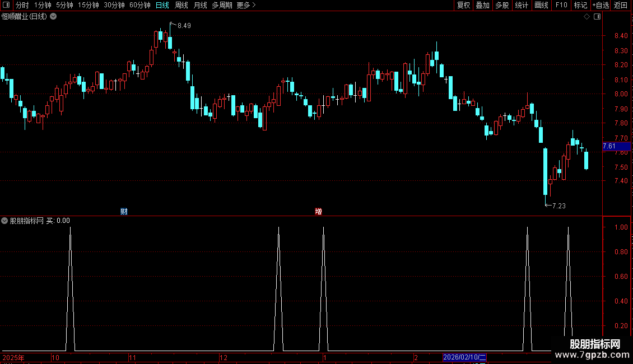Switch to 月线 monthly chart
The image size is (633, 364).
tap(200, 5)
